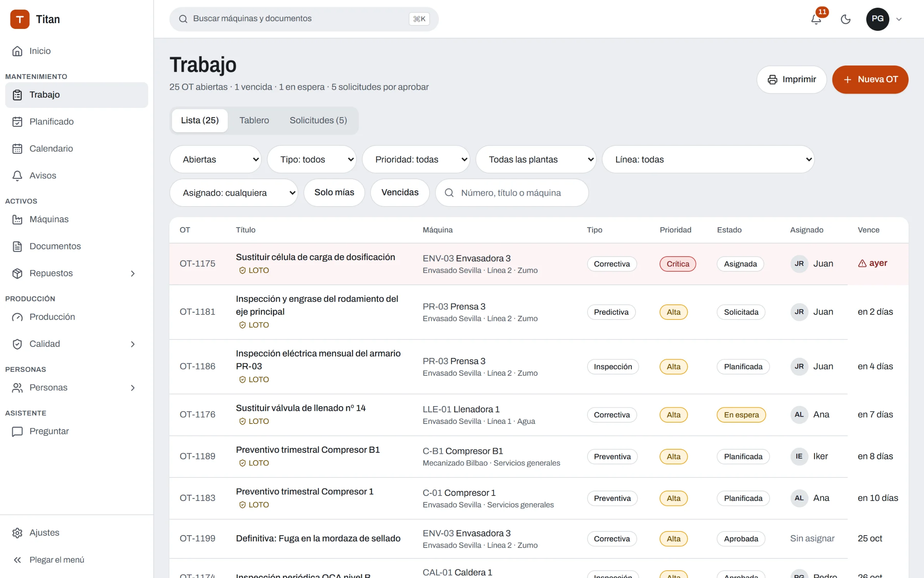Go to Inicio home icon
Screen dimensions: 924x578
(x=17, y=51)
